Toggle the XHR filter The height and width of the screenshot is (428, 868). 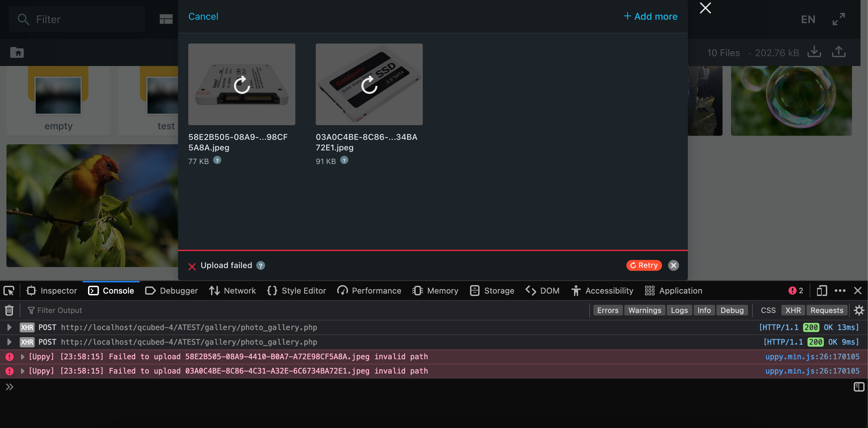tap(793, 310)
